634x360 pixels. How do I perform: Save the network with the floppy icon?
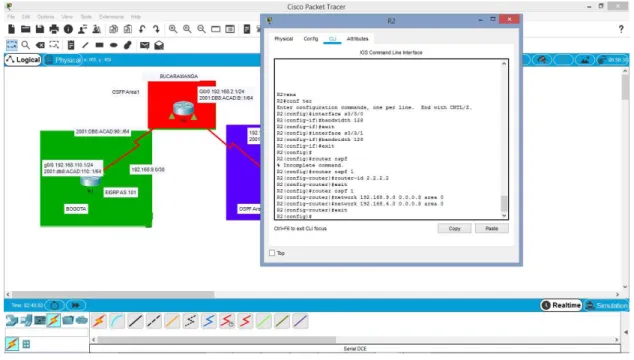40,29
